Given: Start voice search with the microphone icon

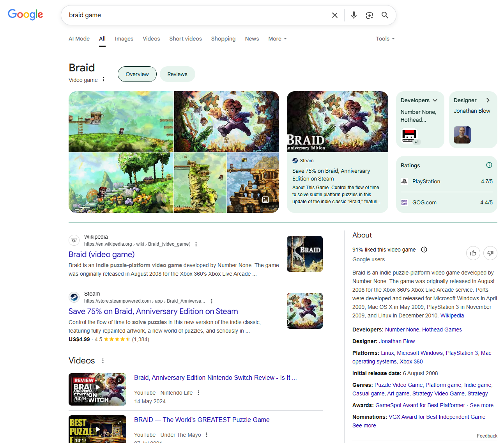Looking at the screenshot, I should (354, 15).
